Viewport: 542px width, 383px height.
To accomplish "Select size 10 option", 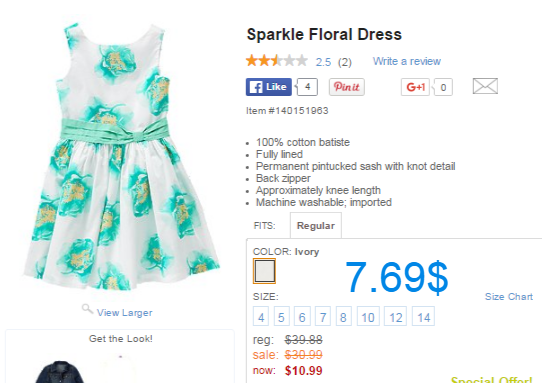I will [368, 316].
